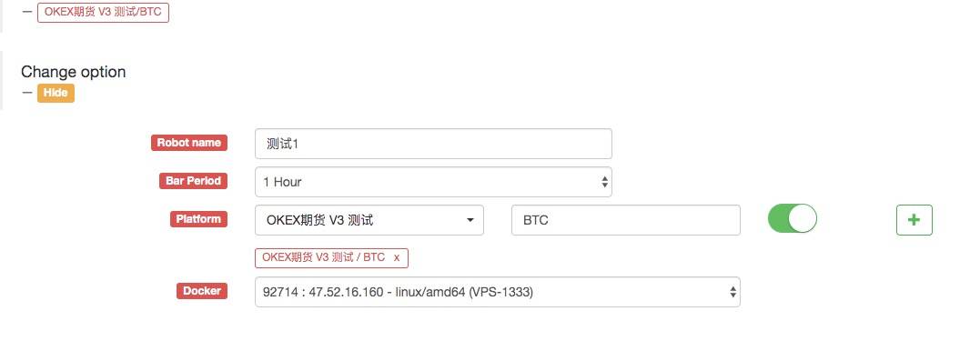Image resolution: width=980 pixels, height=341 pixels.
Task: Toggle the green platform switch off
Action: [x=792, y=218]
